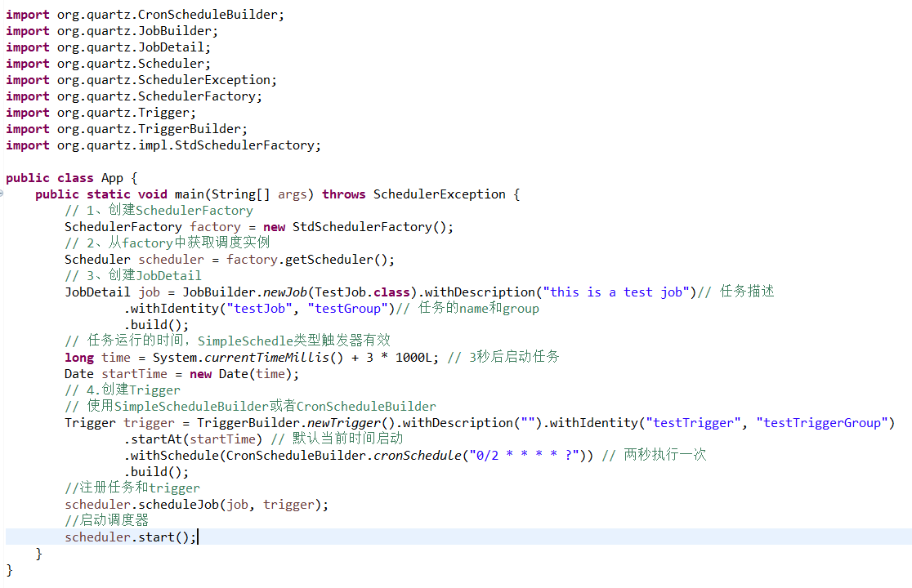Image resolution: width=912 pixels, height=588 pixels.
Task: Click the 'public class App {' declaration
Action: pos(72,178)
